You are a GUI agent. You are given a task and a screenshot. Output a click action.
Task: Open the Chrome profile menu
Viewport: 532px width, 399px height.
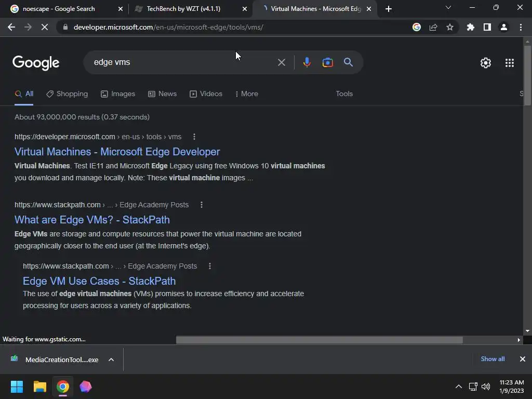tap(504, 27)
